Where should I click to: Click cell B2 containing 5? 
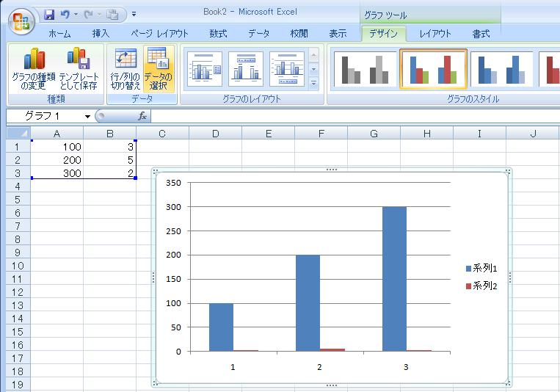point(109,160)
